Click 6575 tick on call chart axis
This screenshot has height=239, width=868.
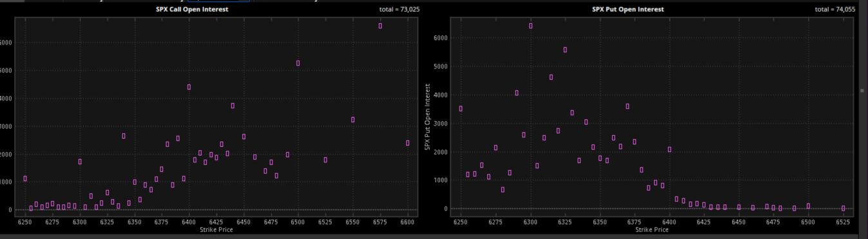click(380, 222)
